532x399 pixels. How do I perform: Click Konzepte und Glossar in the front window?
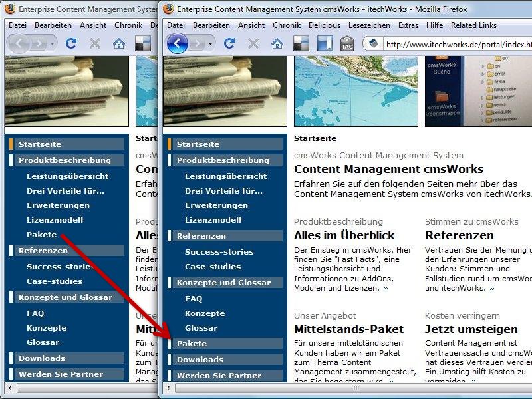tap(225, 282)
